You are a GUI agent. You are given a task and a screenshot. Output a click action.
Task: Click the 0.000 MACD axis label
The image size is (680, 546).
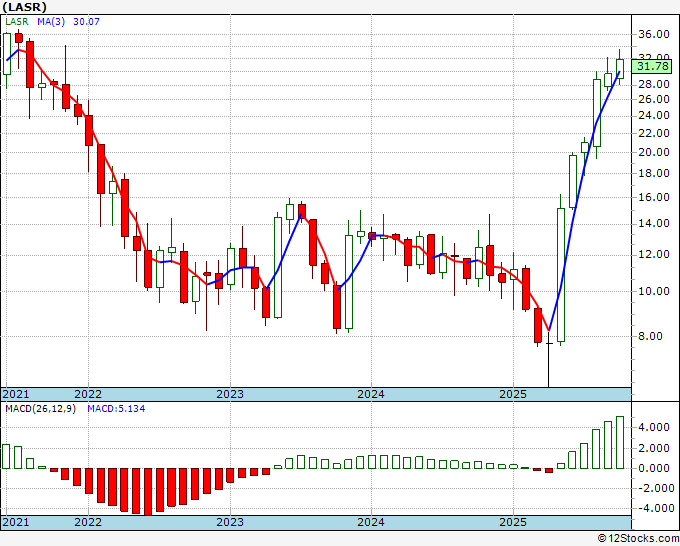654,468
